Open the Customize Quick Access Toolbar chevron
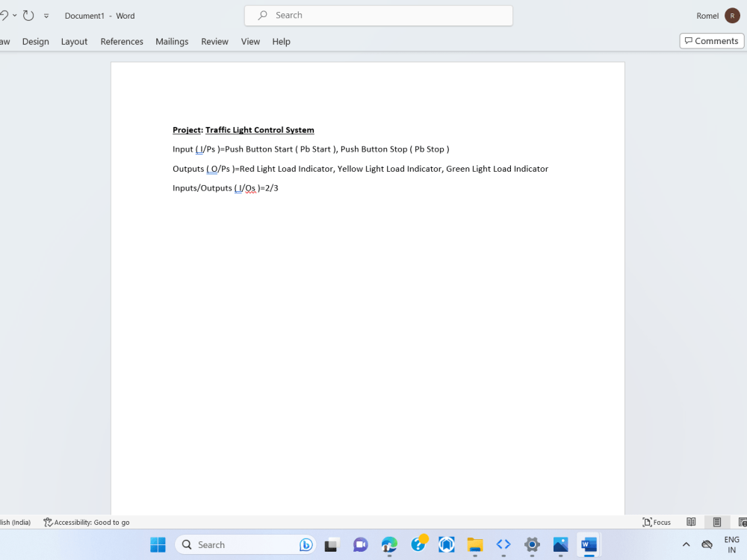Screen dimensions: 747x560 click(x=46, y=15)
